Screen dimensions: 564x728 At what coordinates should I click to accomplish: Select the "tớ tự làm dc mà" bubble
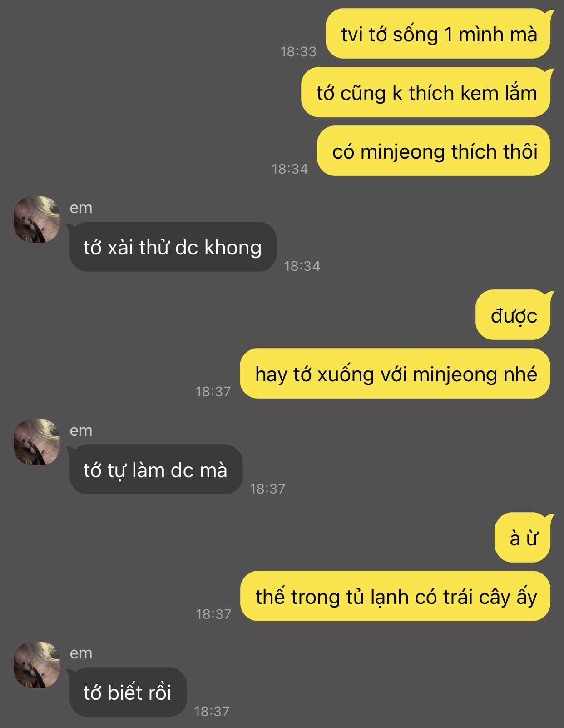coord(156,470)
